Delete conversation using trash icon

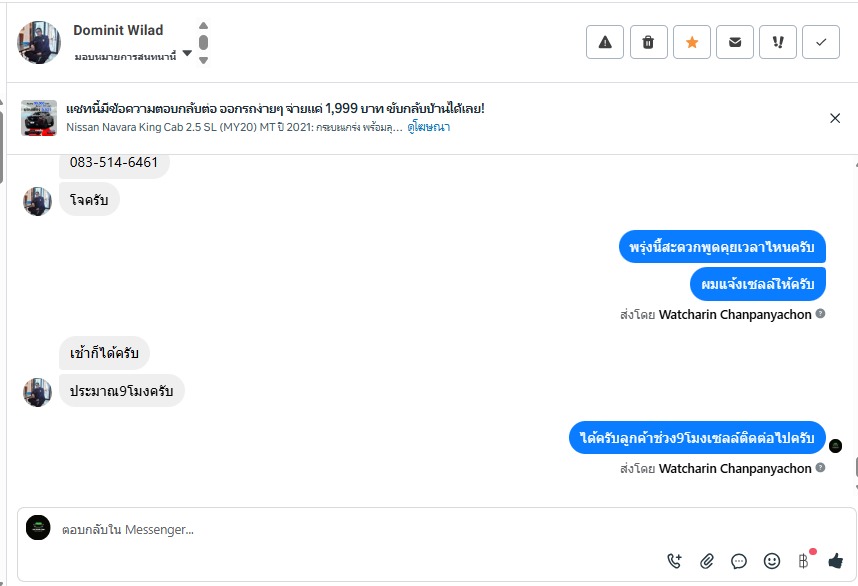(648, 42)
